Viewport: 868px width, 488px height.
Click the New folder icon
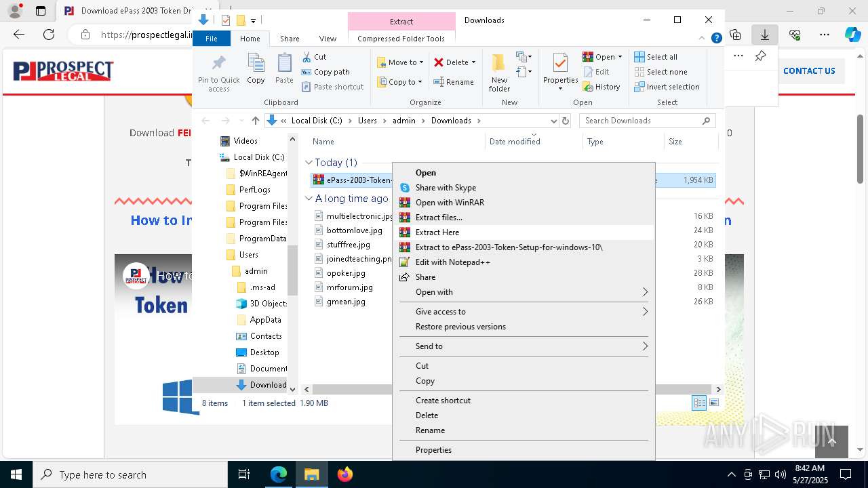[x=499, y=73]
